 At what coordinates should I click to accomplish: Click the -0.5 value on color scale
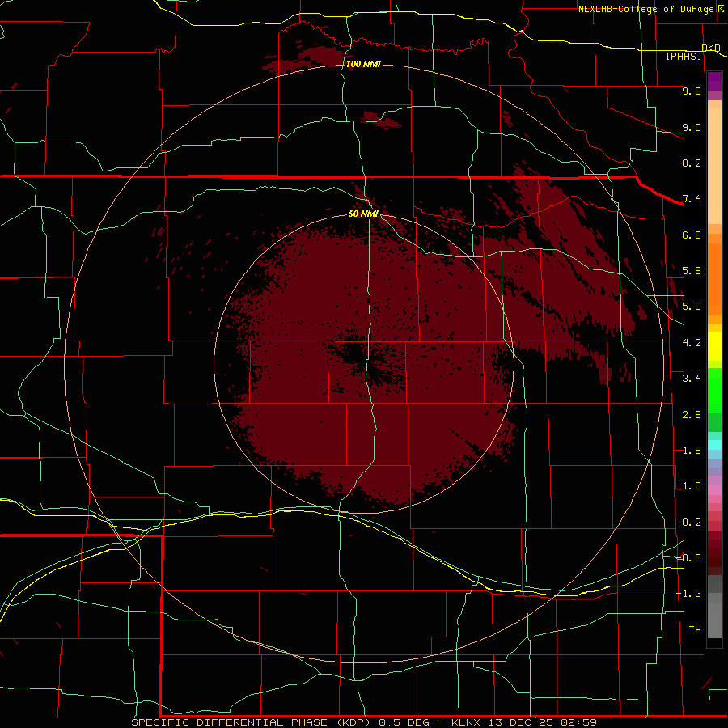(x=688, y=558)
